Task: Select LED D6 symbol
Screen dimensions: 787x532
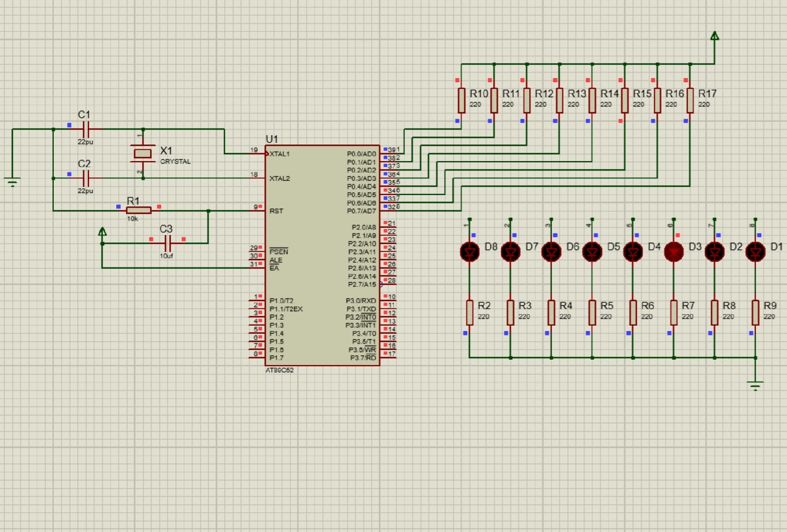Action: point(551,252)
